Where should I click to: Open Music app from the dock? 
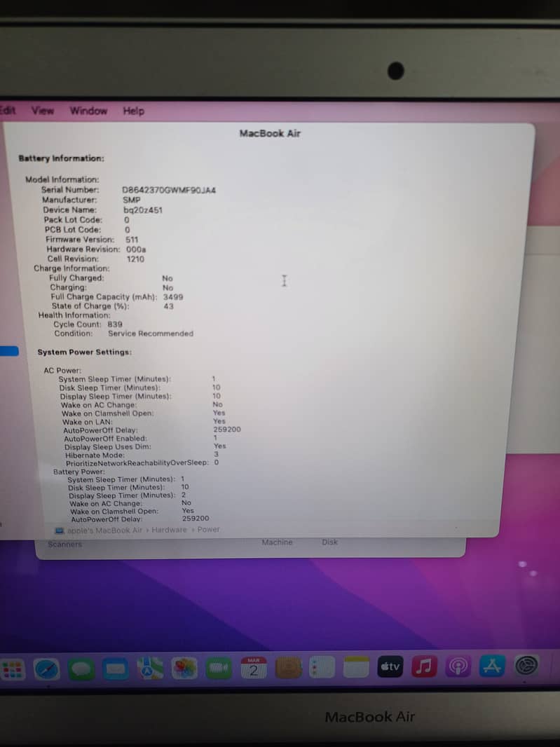coord(424,666)
